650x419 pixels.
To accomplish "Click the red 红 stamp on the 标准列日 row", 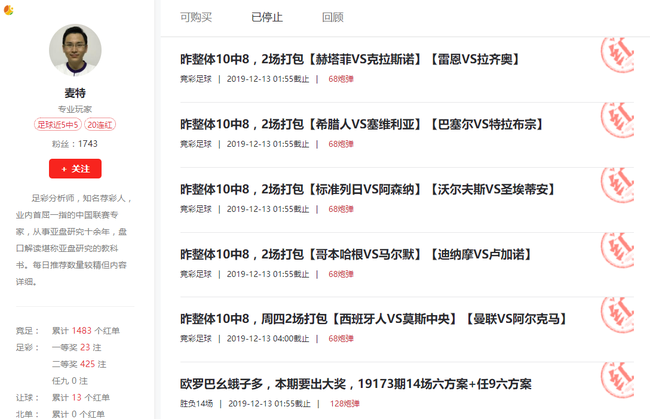I will tap(617, 185).
